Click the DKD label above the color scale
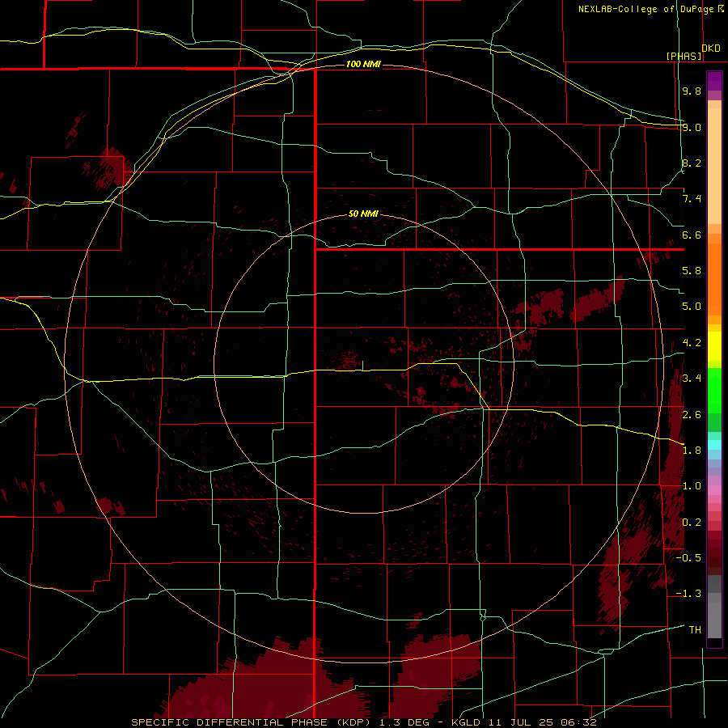The image size is (728, 728). pos(711,49)
